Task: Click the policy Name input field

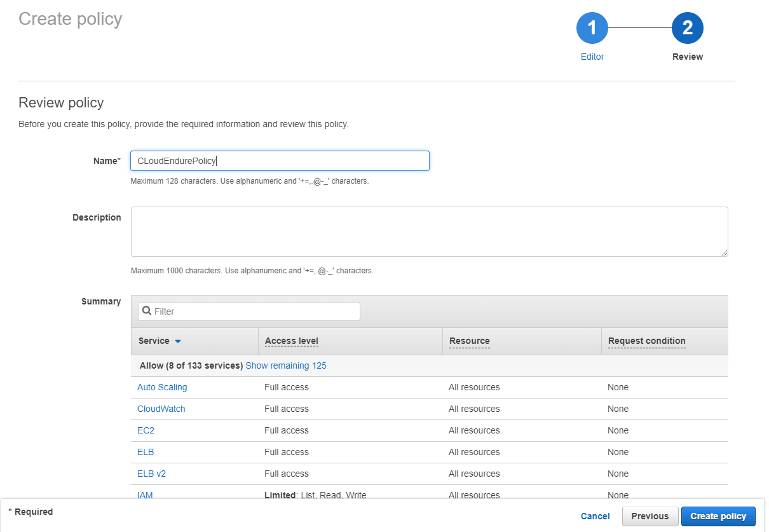Action: click(x=280, y=161)
